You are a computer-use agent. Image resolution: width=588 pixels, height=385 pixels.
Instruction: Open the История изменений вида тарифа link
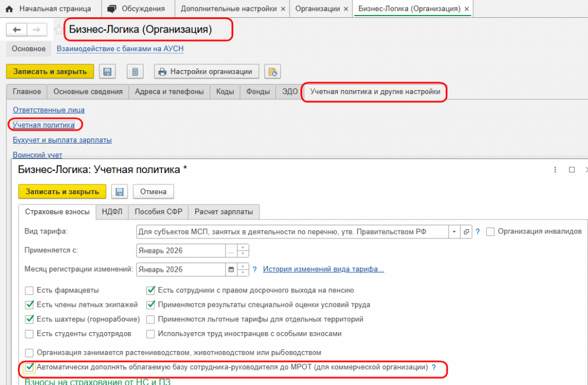tap(323, 269)
